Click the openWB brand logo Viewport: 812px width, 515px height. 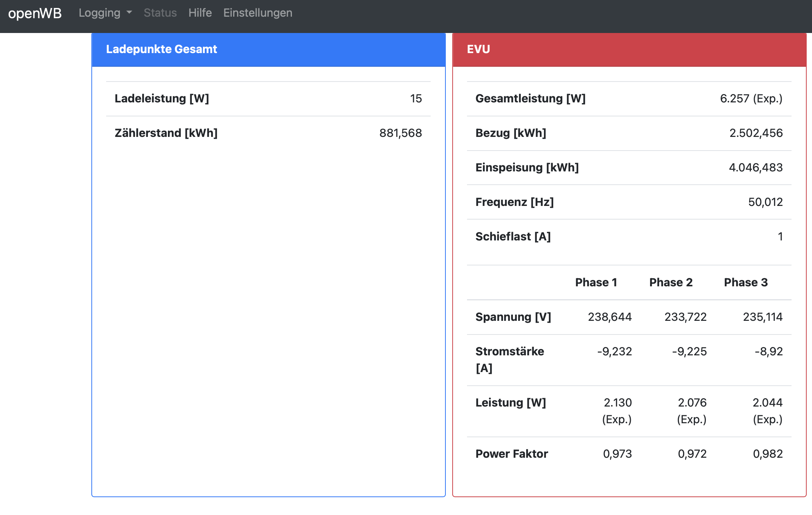[35, 13]
